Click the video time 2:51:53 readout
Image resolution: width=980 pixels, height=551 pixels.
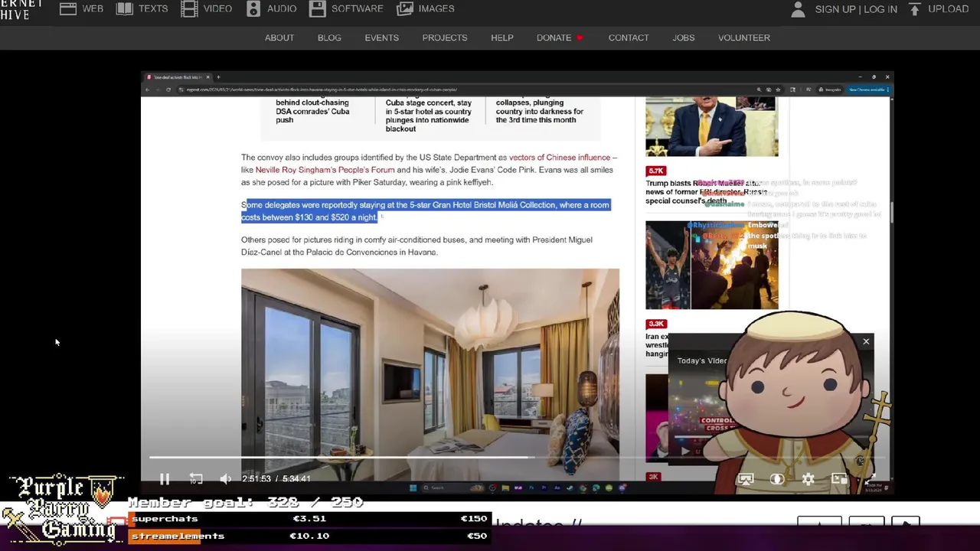256,478
